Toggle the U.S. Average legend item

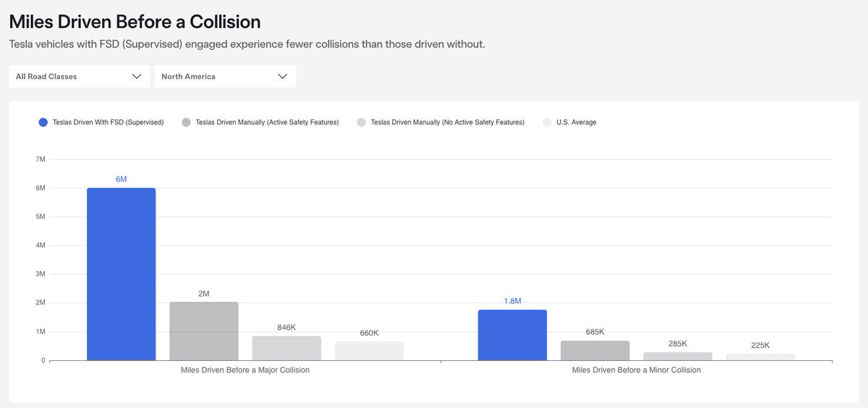coord(569,122)
